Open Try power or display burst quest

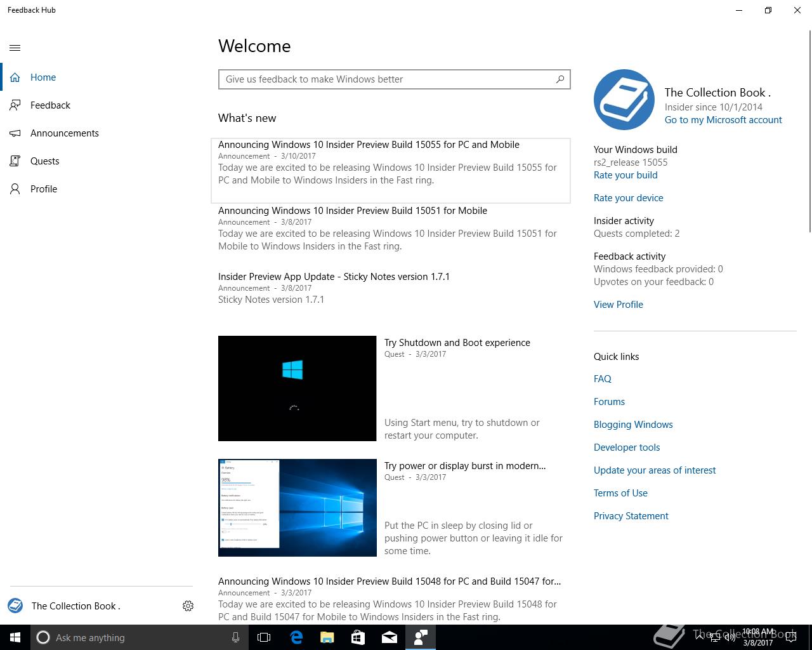click(x=465, y=466)
